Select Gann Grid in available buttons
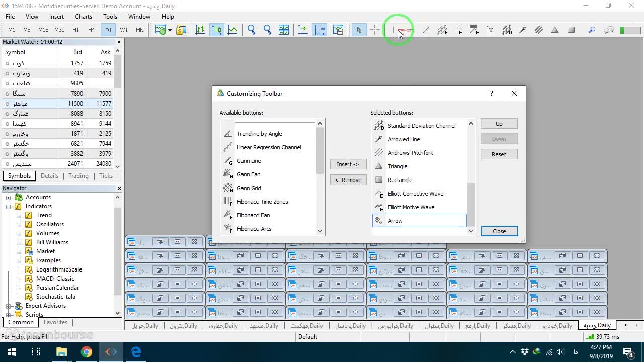644x362 pixels. point(249,188)
